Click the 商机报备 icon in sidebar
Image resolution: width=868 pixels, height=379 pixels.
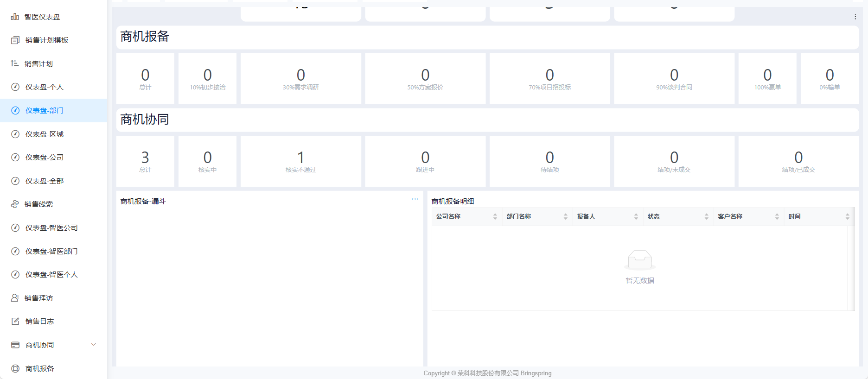pos(15,368)
